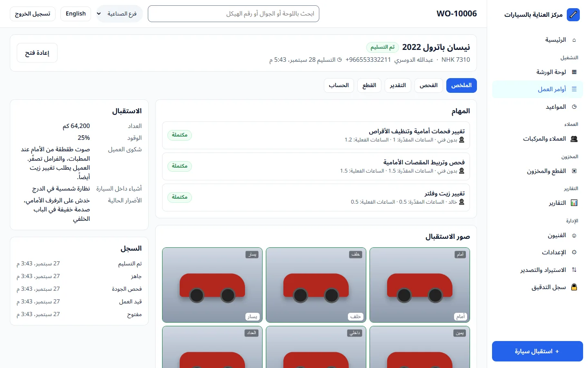Switch to the الملخص tab
This screenshot has width=588, height=368.
coord(461,85)
